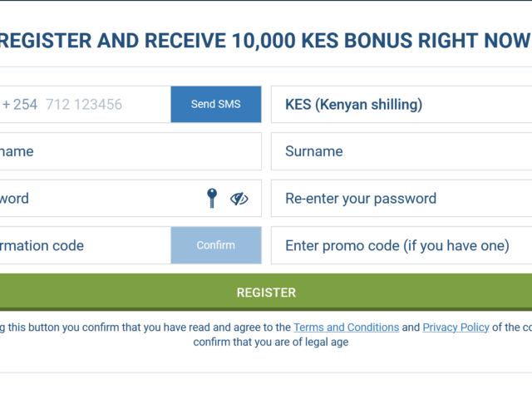532x399 pixels.
Task: Focus the phone number field showing 712 123456
Action: [x=84, y=104]
